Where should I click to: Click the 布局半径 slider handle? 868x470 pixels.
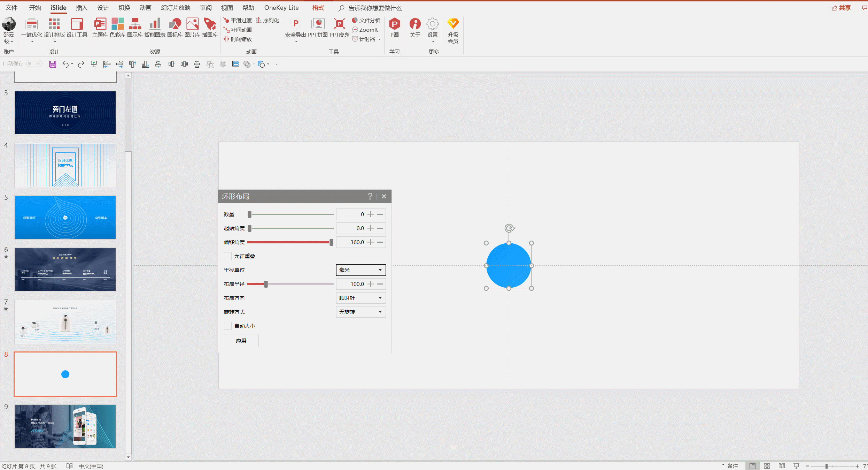tap(266, 284)
